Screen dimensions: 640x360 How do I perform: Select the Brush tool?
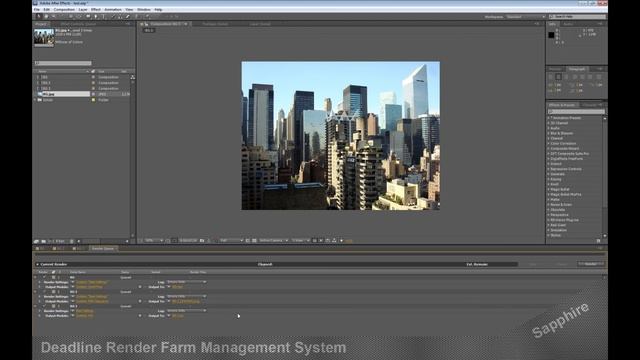[x=113, y=16]
